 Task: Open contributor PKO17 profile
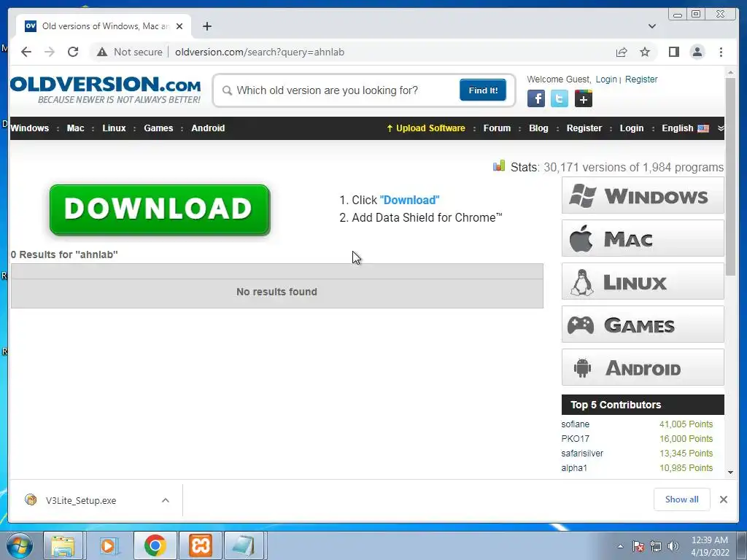click(575, 438)
